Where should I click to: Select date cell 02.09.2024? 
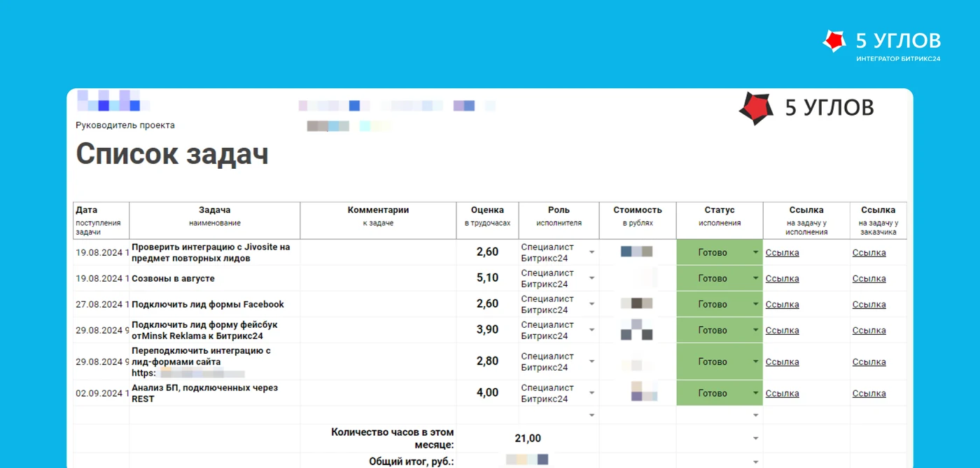101,394
